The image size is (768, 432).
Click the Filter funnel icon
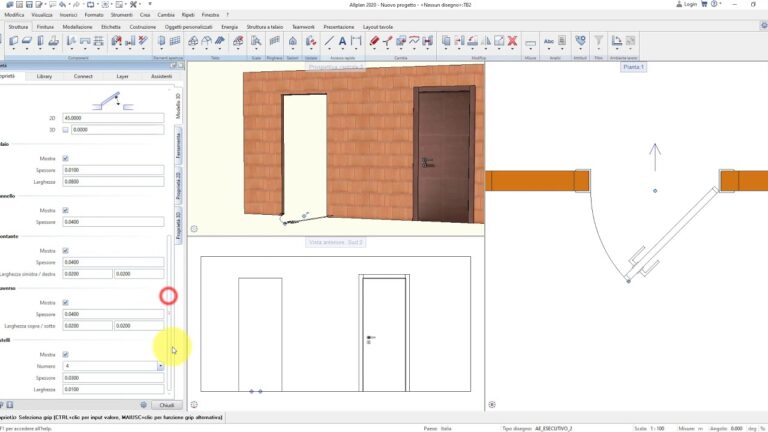tap(599, 40)
